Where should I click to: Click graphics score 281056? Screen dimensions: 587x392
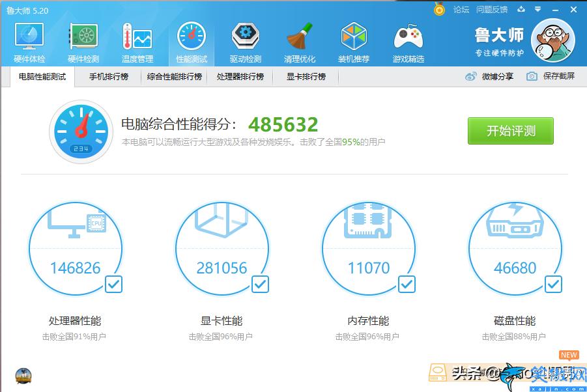tap(222, 268)
